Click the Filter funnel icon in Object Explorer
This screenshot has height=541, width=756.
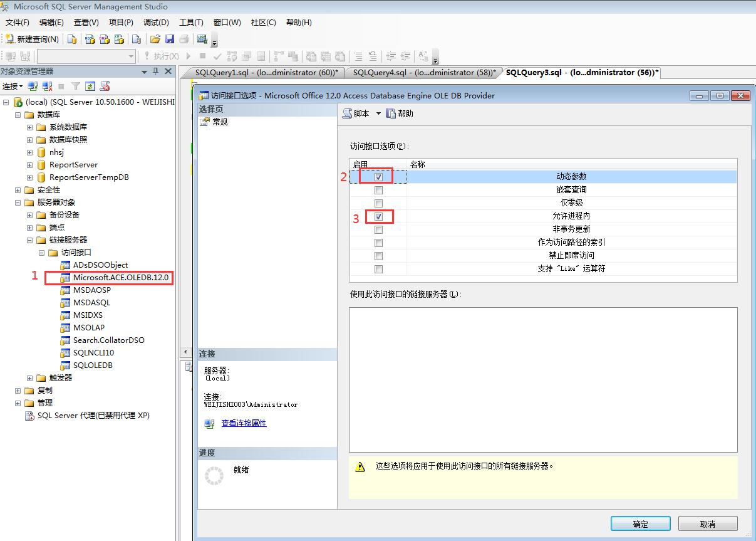tap(76, 86)
